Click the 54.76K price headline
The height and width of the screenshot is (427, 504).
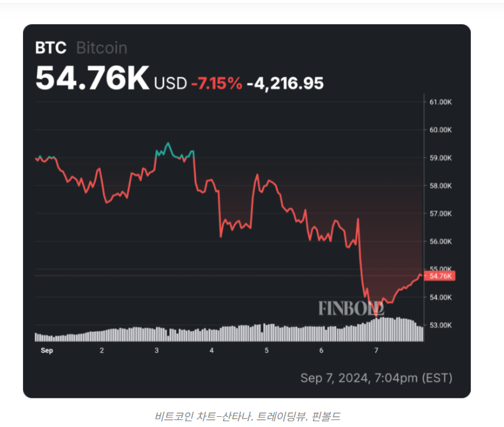pyautogui.click(x=92, y=77)
